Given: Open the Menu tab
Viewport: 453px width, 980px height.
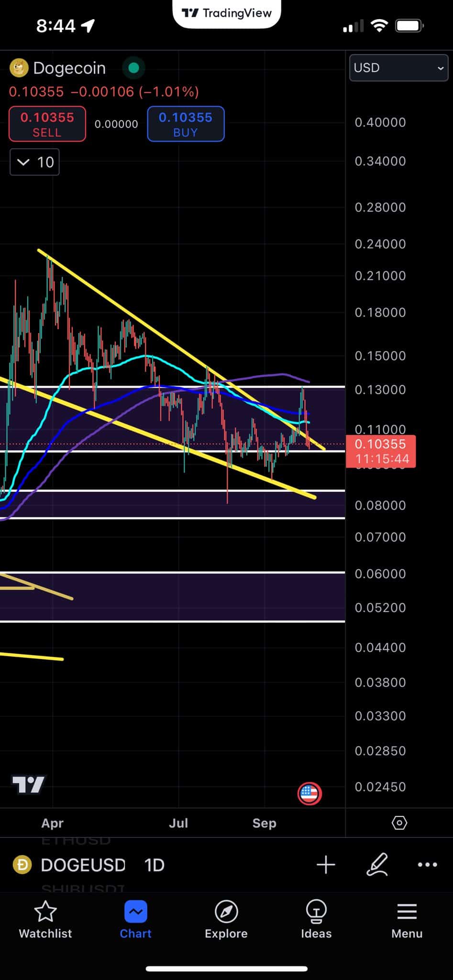Looking at the screenshot, I should click(407, 920).
